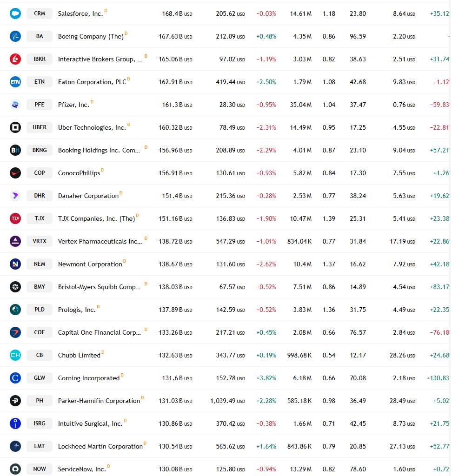Click the TJX red circle logo

click(15, 218)
